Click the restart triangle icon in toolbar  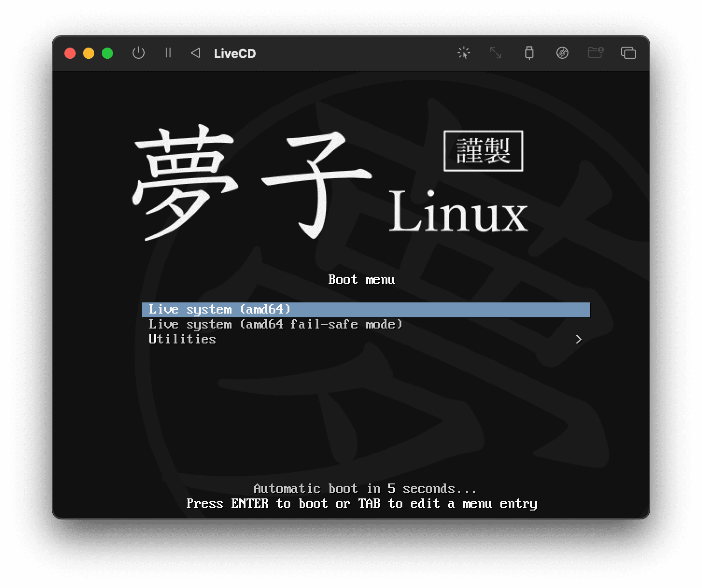196,53
